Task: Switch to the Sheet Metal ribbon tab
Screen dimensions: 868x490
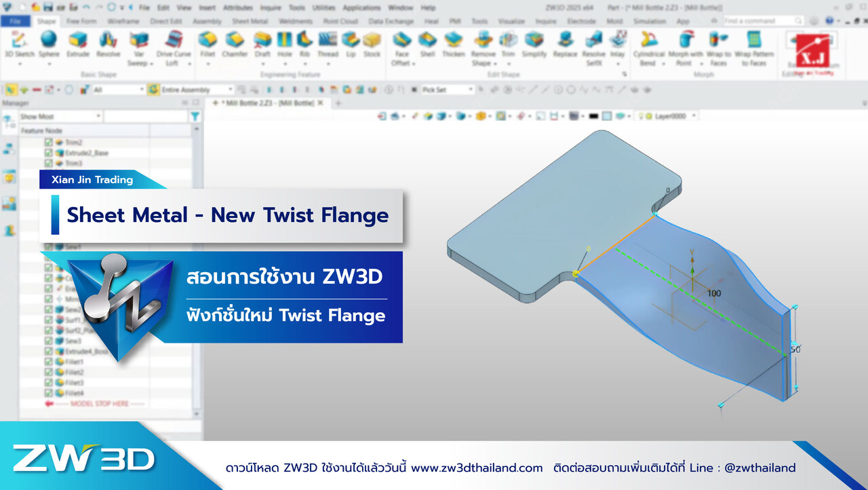Action: (251, 21)
